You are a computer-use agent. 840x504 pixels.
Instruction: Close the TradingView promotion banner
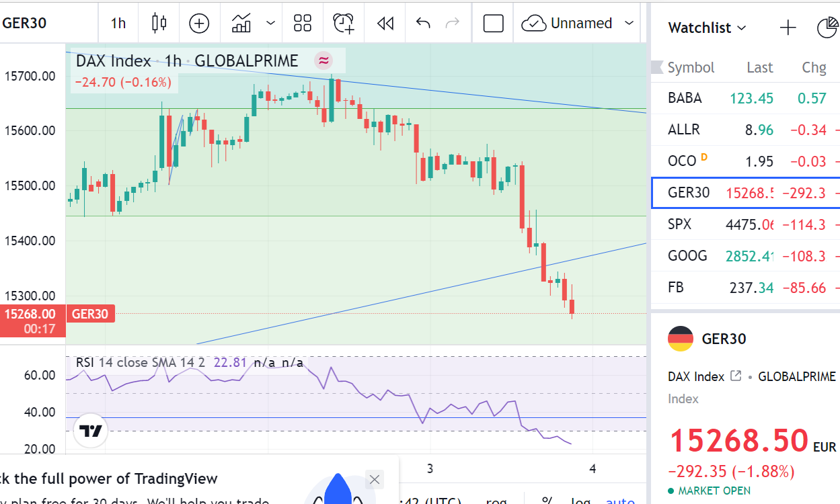375,479
